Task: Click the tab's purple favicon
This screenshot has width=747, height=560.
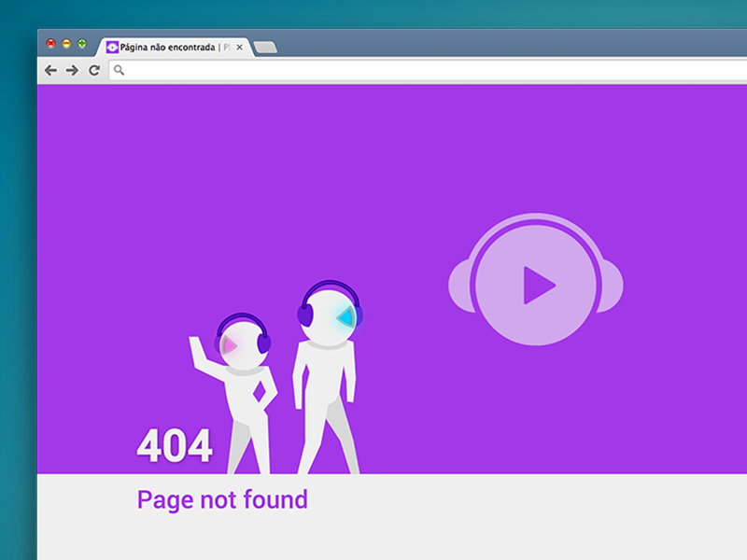Action: click(112, 48)
